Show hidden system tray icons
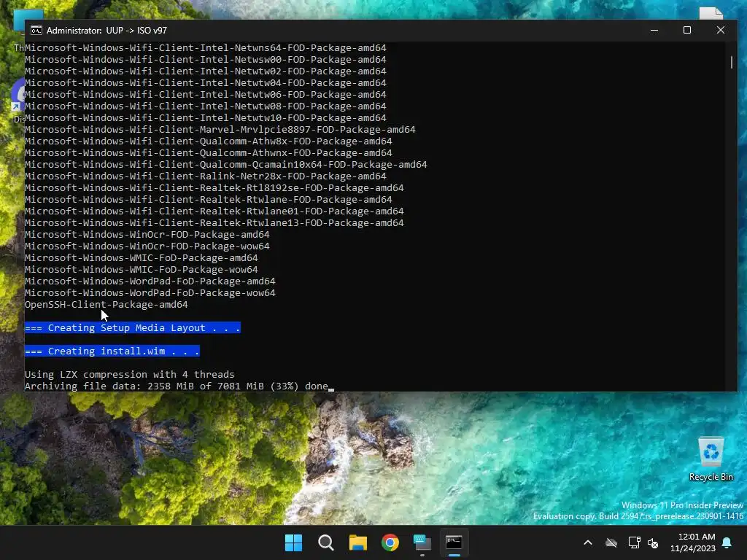Image resolution: width=747 pixels, height=560 pixels. pyautogui.click(x=588, y=542)
